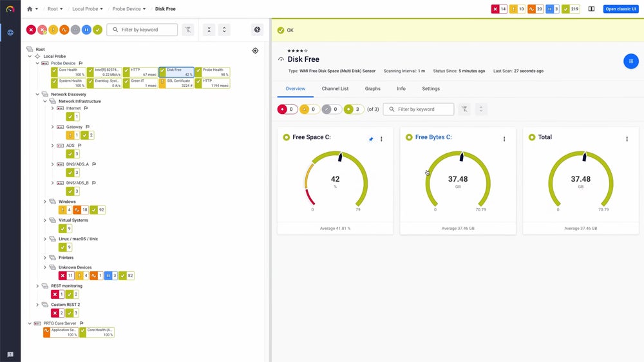Click the blue round grid button beside Disk Free

click(631, 61)
